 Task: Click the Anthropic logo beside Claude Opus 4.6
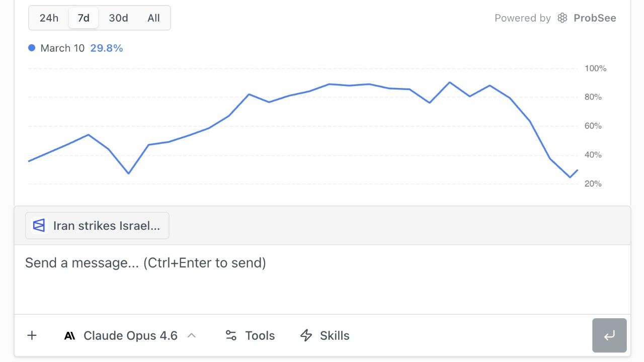[x=70, y=336]
